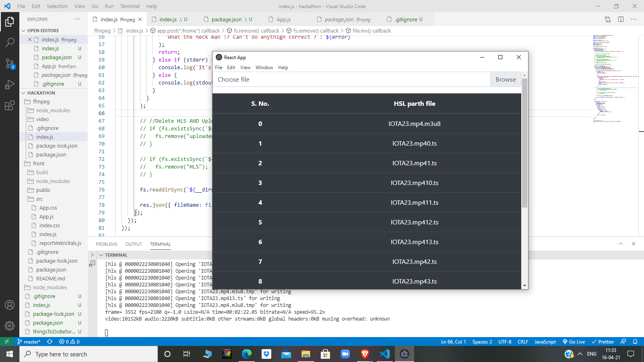Launch Brave browser from the taskbar

point(365,354)
